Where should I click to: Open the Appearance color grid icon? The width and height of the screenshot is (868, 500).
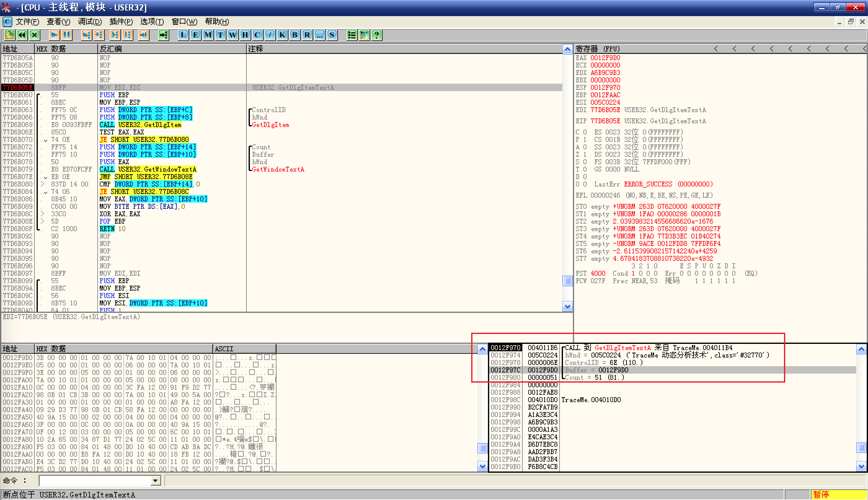pyautogui.click(x=364, y=35)
